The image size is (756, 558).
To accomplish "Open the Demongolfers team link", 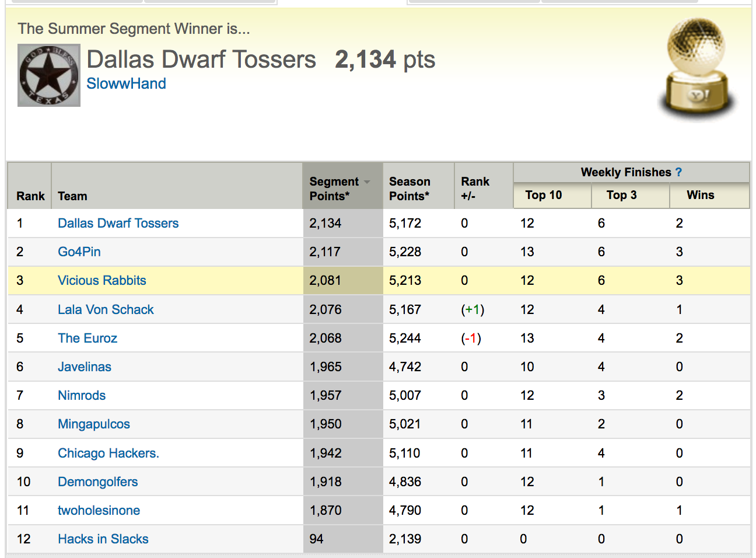I will click(x=98, y=482).
